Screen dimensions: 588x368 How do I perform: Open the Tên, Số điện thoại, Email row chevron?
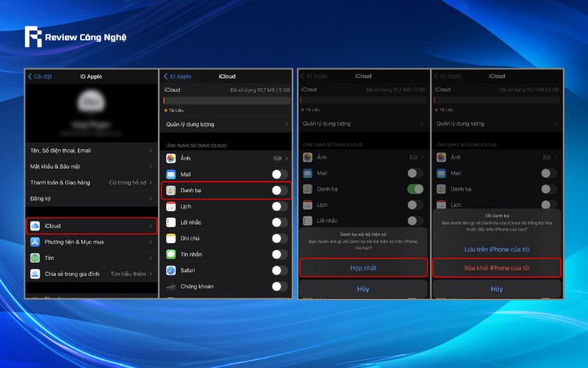151,151
